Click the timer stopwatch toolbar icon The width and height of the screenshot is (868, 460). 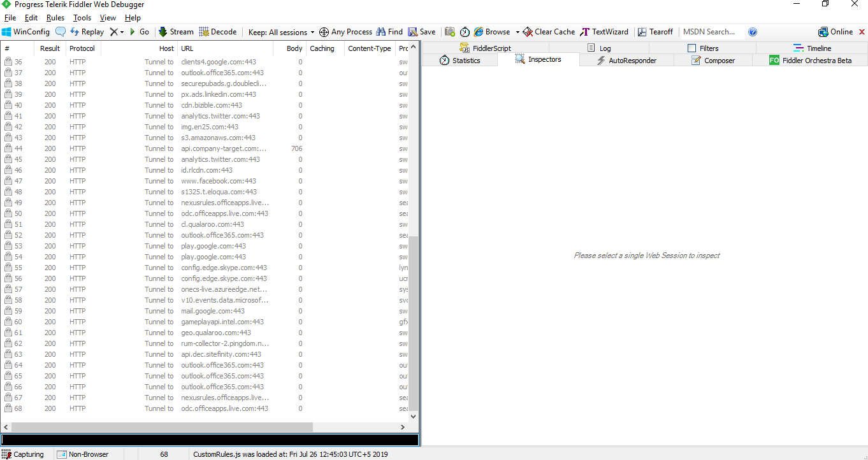click(x=465, y=32)
